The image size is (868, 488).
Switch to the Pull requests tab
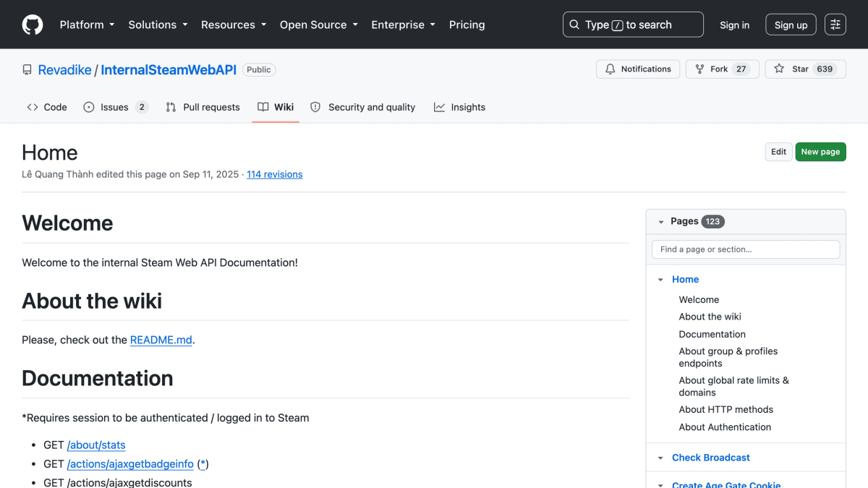(203, 107)
